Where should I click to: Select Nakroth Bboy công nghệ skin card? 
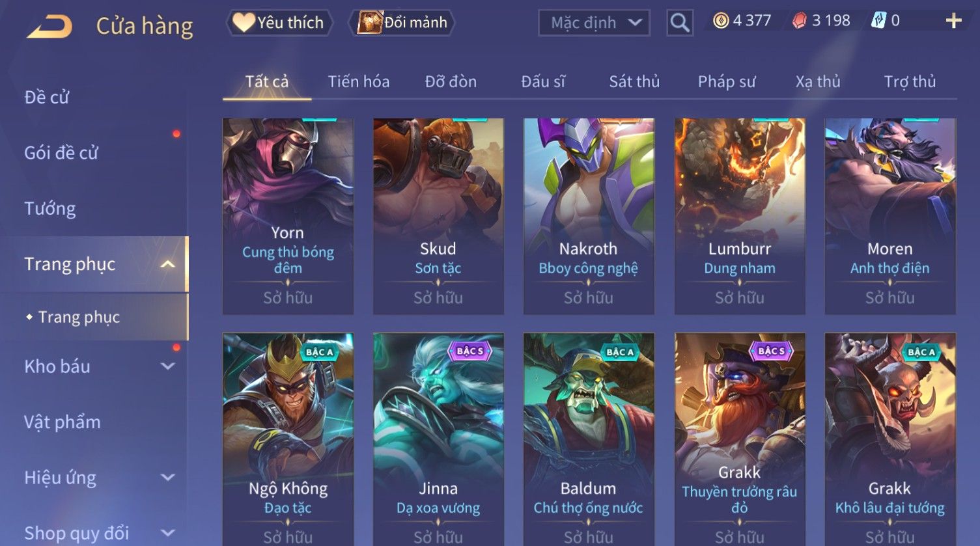[589, 216]
